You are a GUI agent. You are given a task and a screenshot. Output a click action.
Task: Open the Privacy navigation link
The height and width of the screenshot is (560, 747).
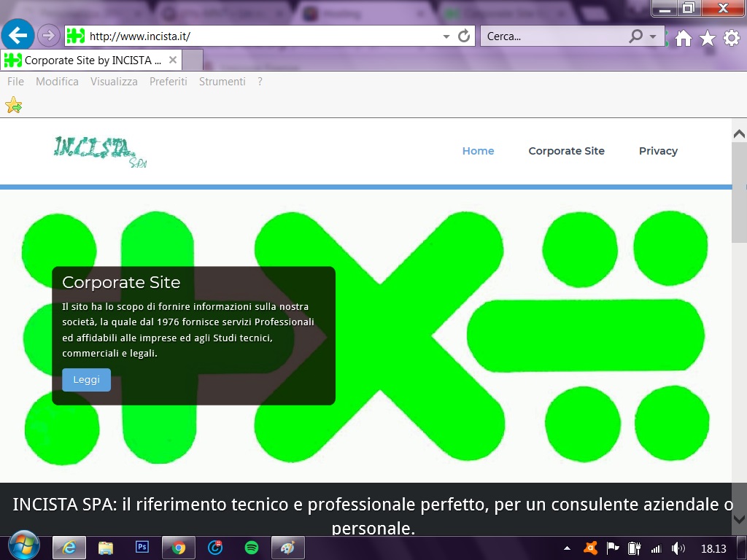coord(658,151)
